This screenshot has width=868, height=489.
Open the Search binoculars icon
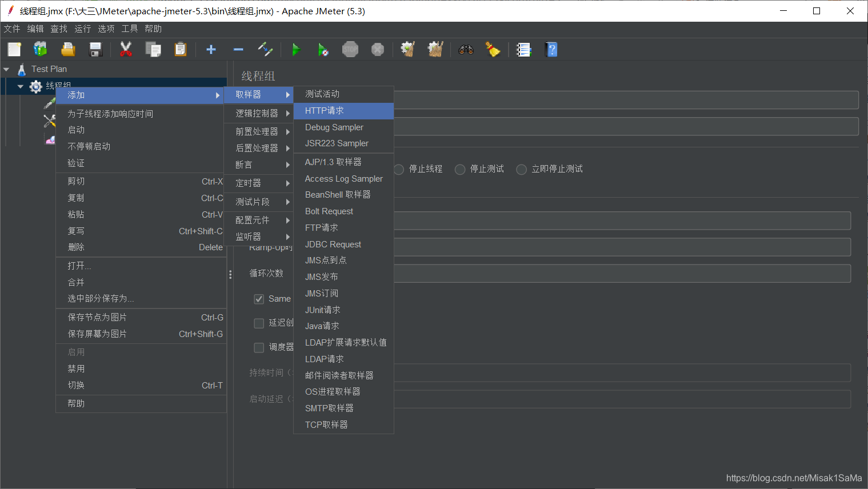pyautogui.click(x=466, y=49)
